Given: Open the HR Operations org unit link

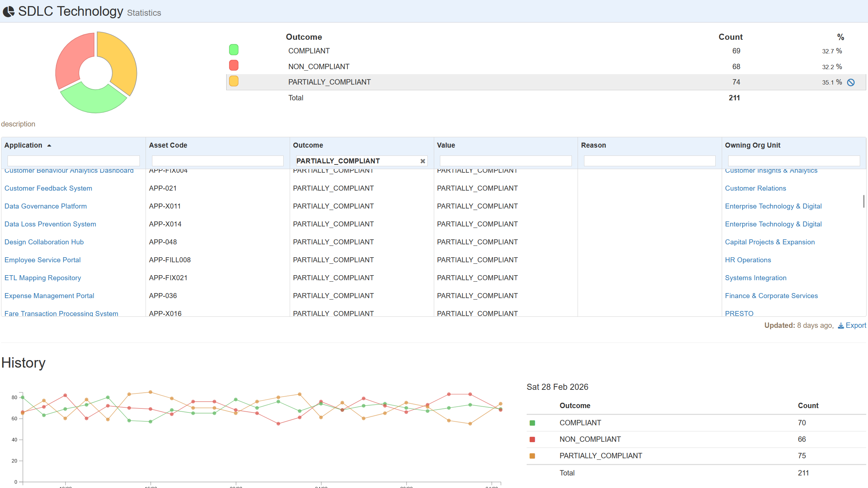Looking at the screenshot, I should click(748, 260).
